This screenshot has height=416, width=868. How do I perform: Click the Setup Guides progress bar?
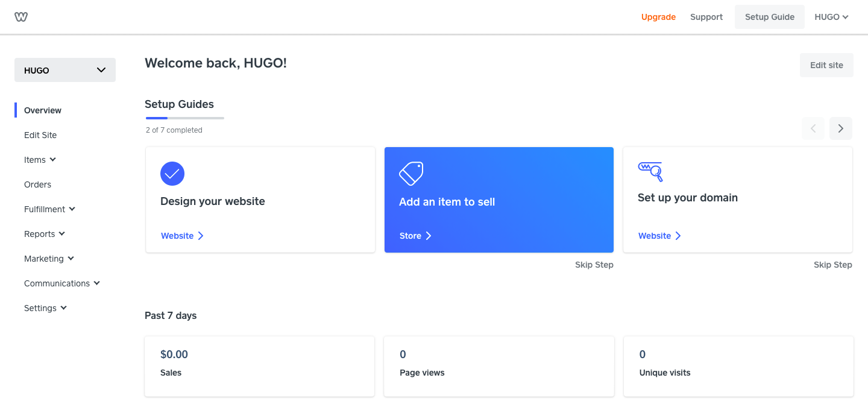(x=184, y=117)
